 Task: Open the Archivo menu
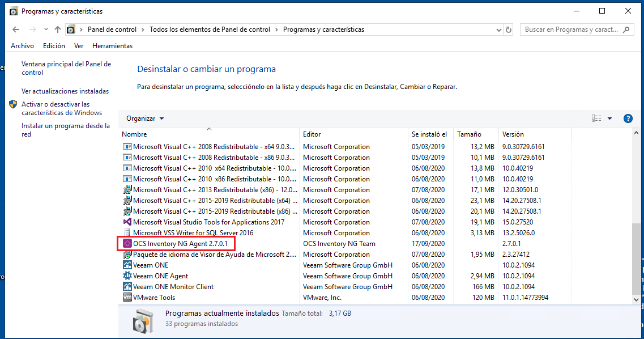(22, 45)
